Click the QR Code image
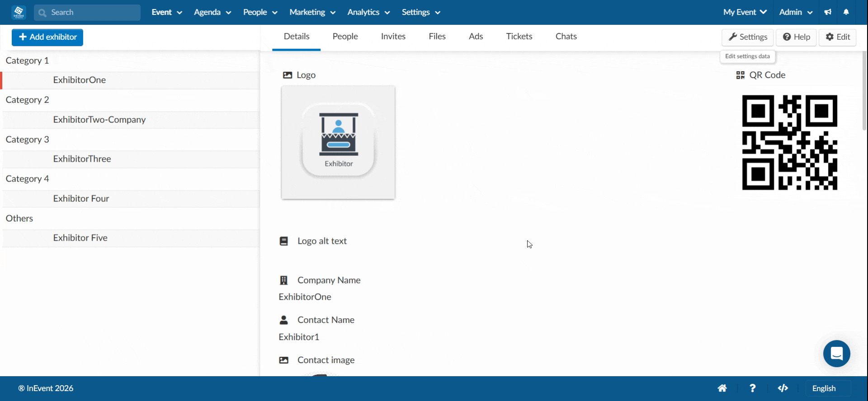This screenshot has height=401, width=868. pos(790,143)
